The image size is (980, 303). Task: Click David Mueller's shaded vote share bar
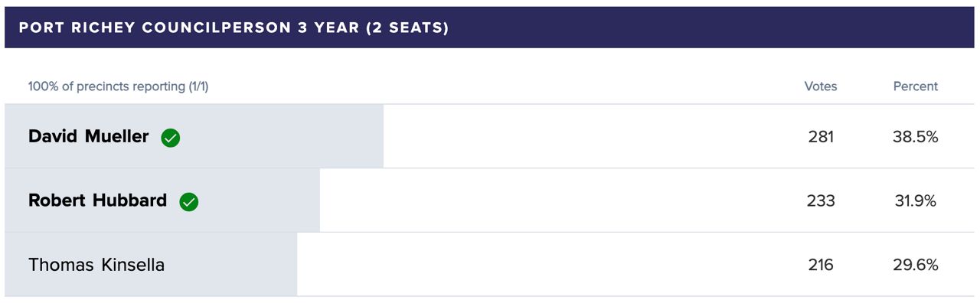(x=194, y=136)
